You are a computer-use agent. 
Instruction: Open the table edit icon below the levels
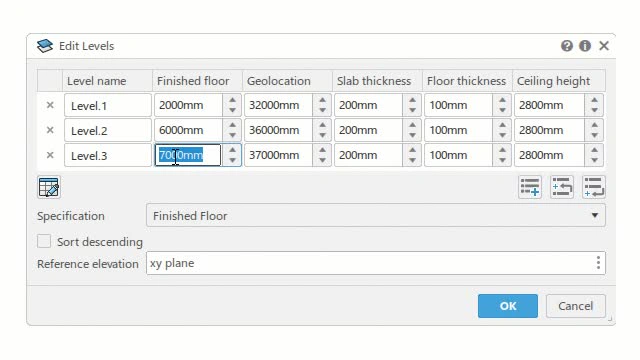click(49, 187)
